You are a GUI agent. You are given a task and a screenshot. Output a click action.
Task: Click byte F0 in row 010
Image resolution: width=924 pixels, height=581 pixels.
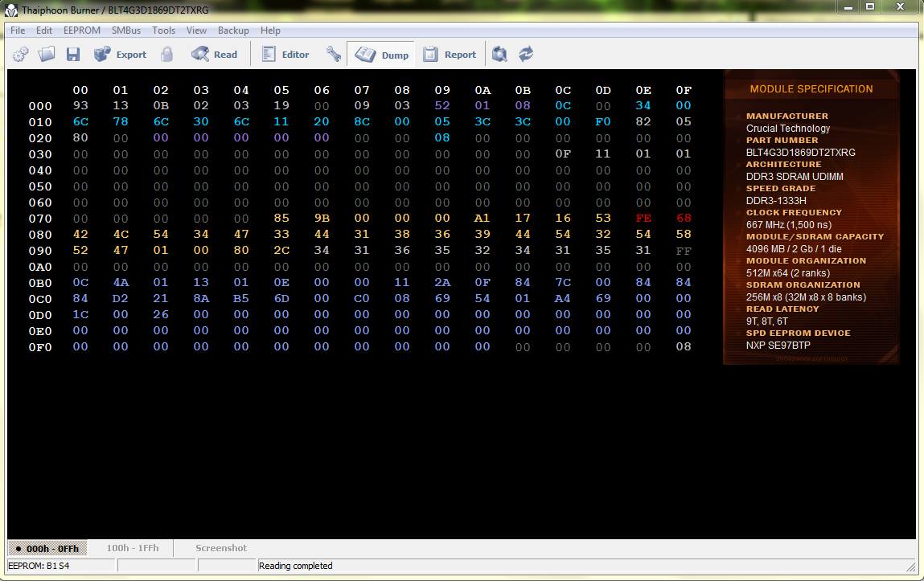pyautogui.click(x=603, y=121)
